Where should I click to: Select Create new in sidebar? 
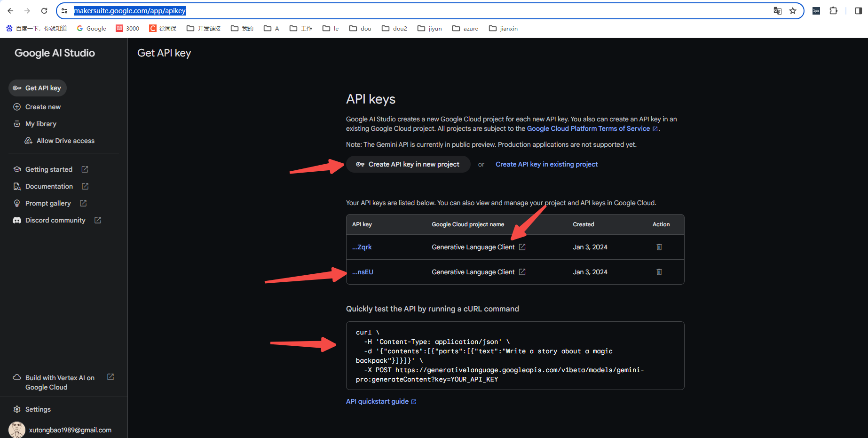[37, 107]
